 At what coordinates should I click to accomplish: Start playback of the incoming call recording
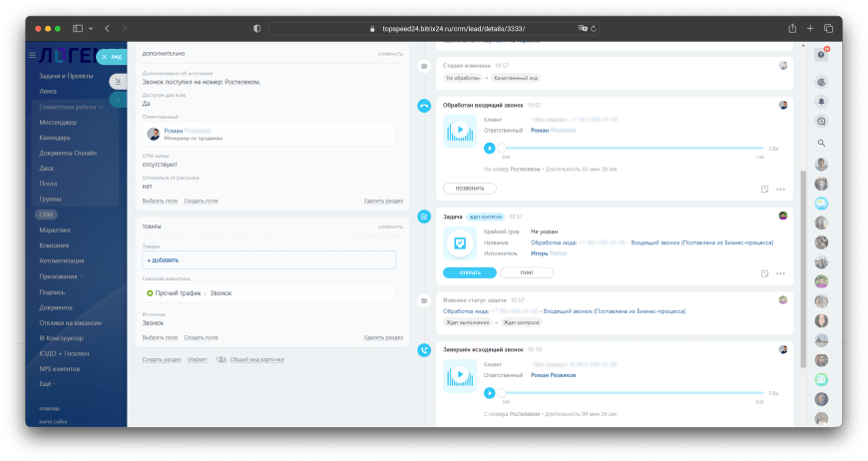[489, 148]
